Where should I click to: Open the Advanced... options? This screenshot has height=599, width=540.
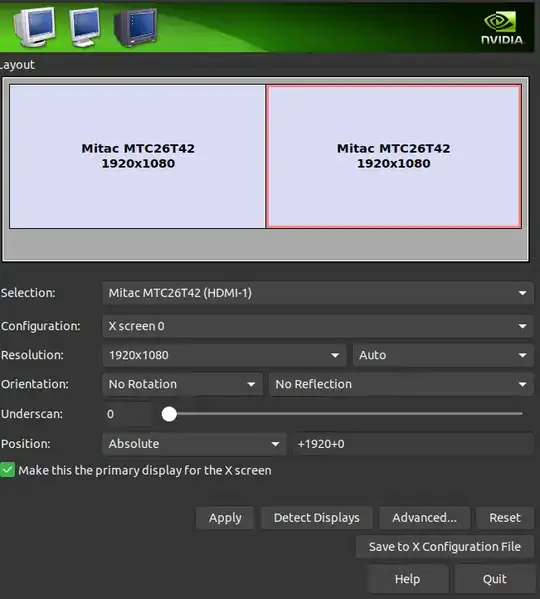424,518
